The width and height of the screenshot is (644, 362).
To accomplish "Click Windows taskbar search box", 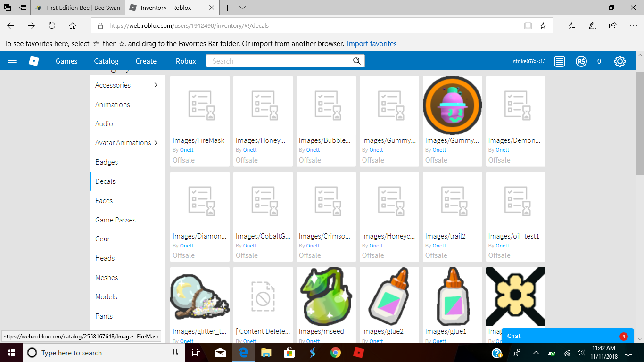I will pos(104,353).
